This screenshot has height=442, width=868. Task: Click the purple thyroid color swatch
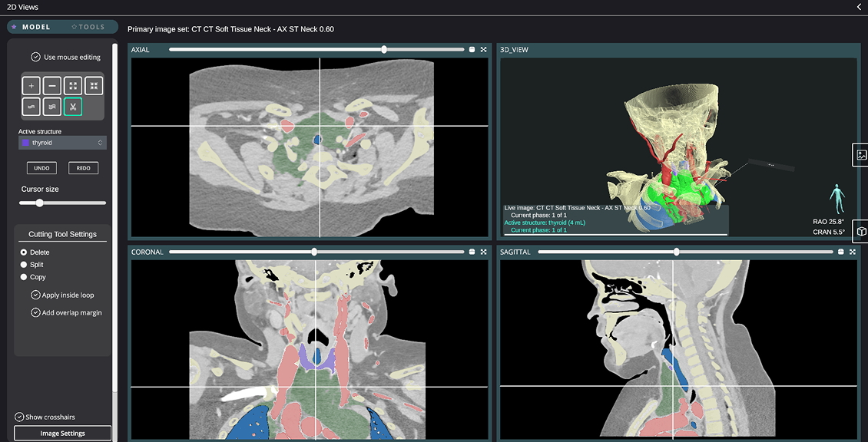25,143
